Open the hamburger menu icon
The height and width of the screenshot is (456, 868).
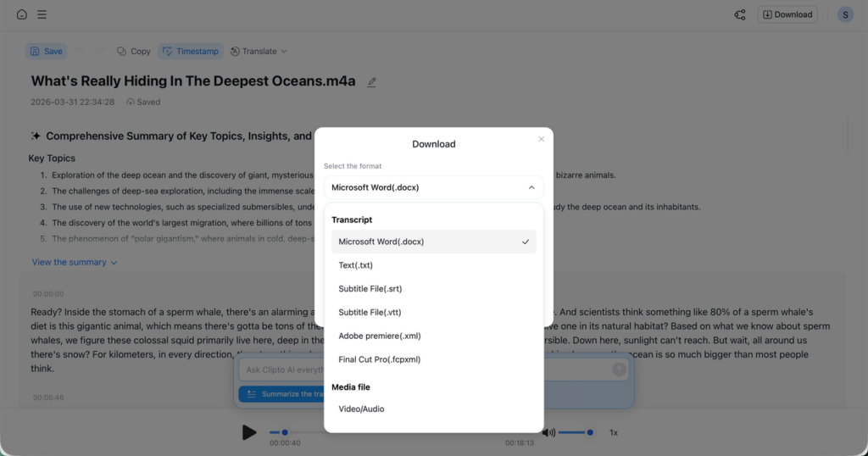click(42, 14)
